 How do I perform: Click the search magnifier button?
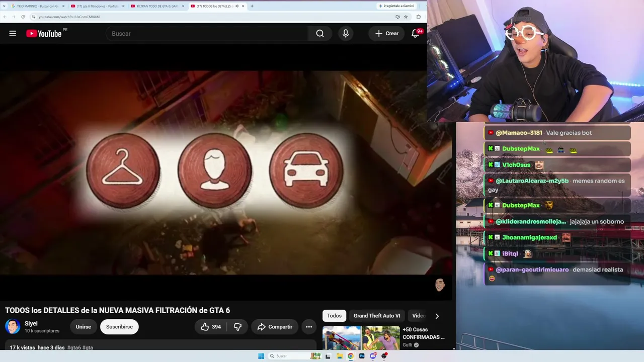(320, 34)
